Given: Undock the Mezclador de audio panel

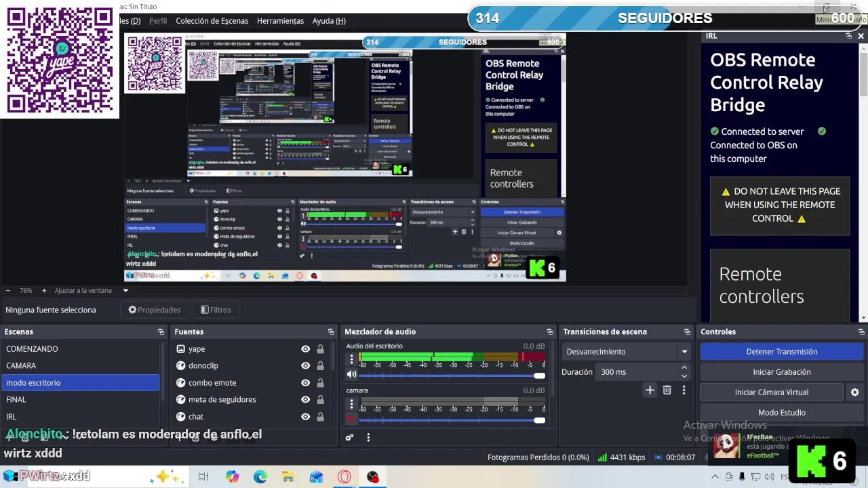Looking at the screenshot, I should pyautogui.click(x=549, y=331).
